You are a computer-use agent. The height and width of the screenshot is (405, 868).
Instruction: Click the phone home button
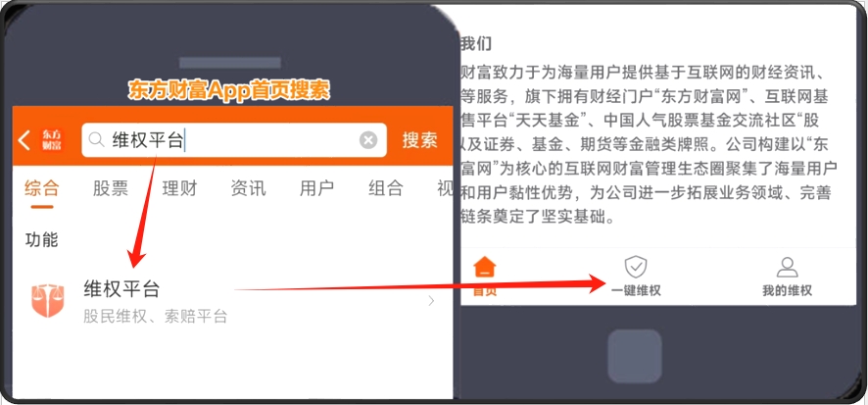point(635,356)
